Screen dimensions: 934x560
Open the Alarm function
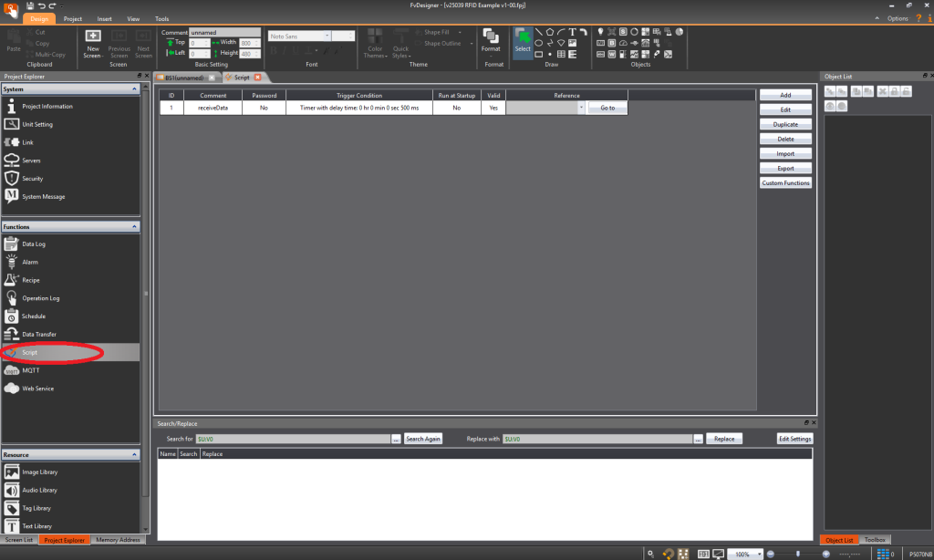[x=30, y=262]
